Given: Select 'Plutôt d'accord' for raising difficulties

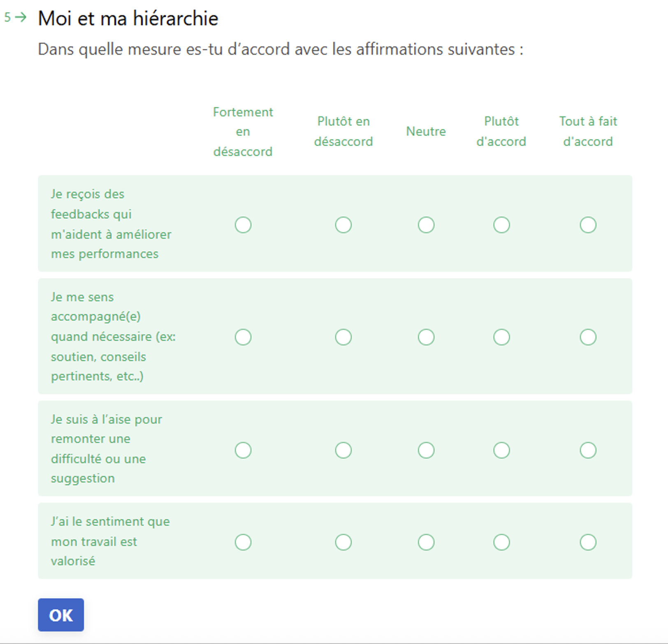Looking at the screenshot, I should tap(501, 450).
